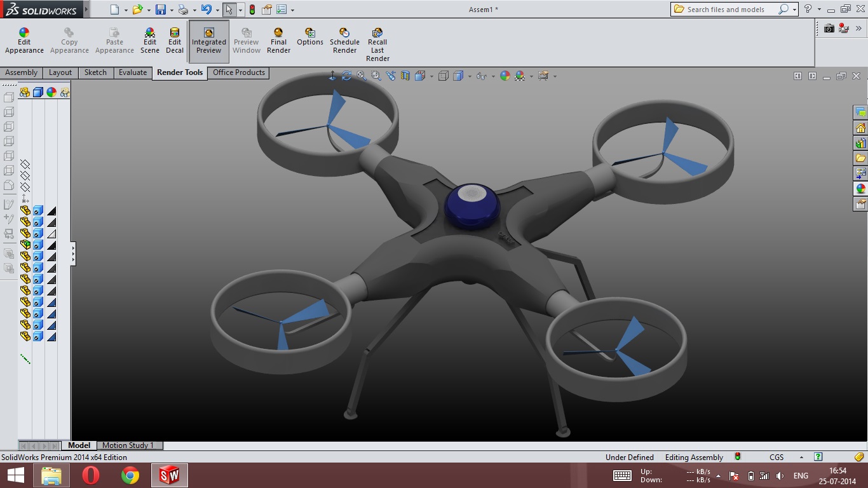This screenshot has height=488, width=868.
Task: Open the Opera browser from the taskbar
Action: [x=91, y=475]
